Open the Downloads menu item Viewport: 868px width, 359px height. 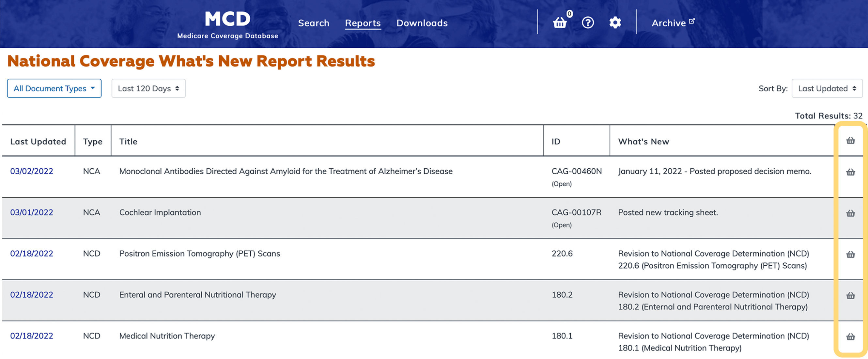tap(422, 23)
